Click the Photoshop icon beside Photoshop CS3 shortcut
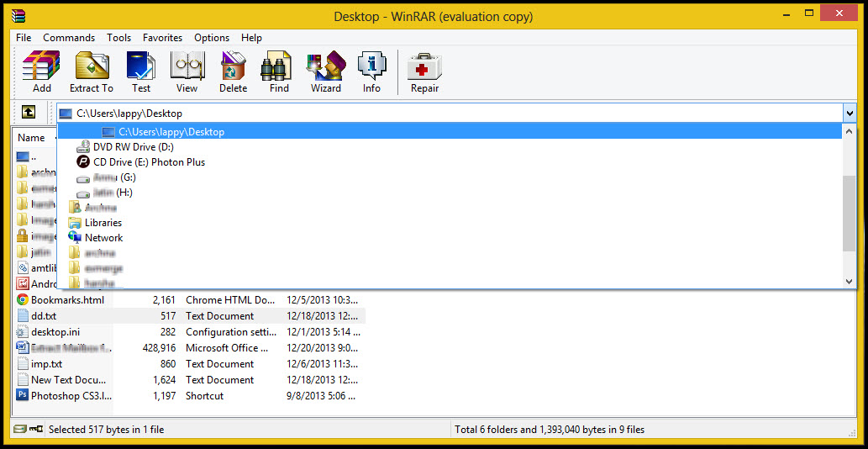This screenshot has height=449, width=868. [22, 395]
